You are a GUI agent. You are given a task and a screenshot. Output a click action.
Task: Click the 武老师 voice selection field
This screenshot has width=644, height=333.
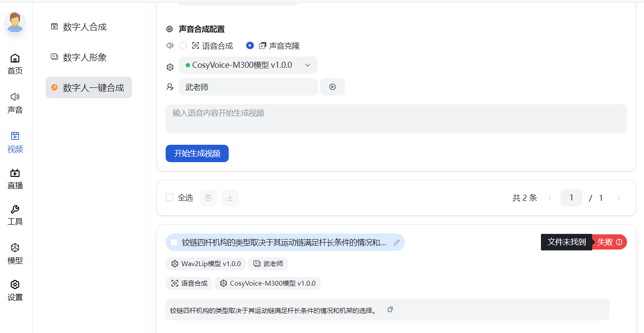click(x=248, y=87)
